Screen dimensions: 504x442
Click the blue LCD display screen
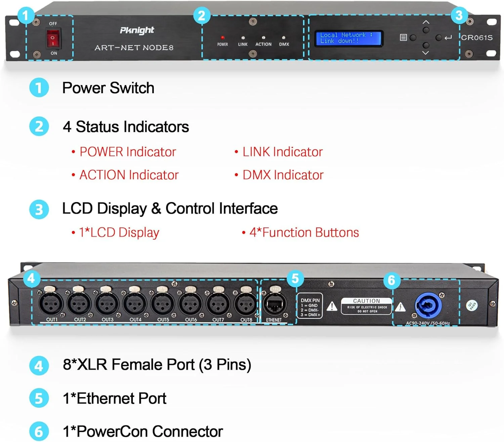click(x=348, y=38)
